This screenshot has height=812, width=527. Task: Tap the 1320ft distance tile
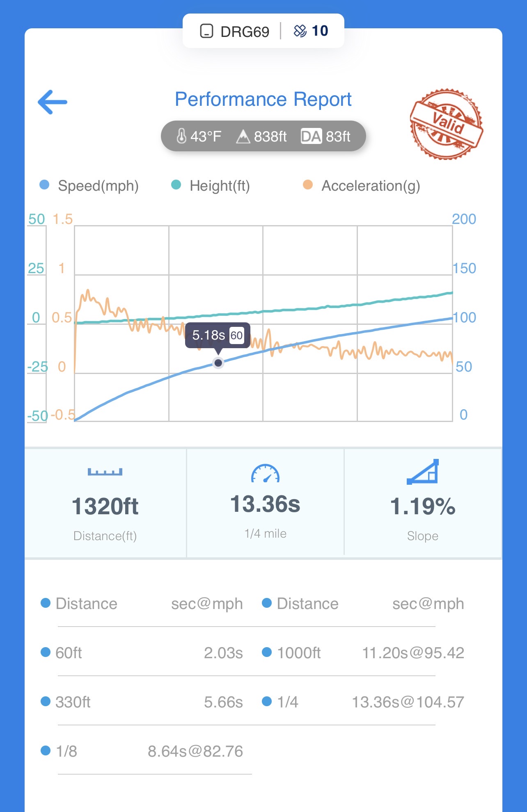click(105, 506)
